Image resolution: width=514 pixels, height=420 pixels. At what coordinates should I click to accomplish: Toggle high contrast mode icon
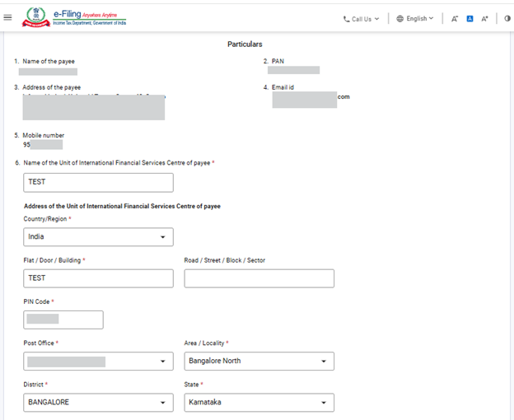(507, 19)
